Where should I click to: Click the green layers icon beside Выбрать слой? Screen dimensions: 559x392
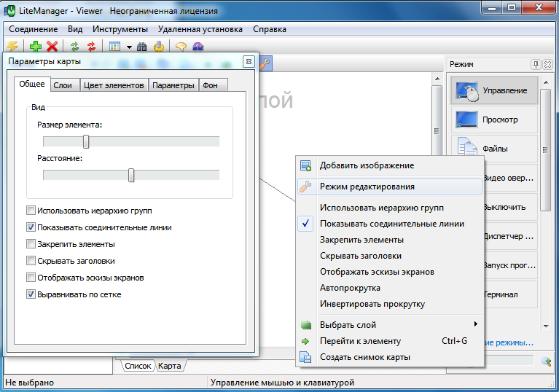pos(306,325)
